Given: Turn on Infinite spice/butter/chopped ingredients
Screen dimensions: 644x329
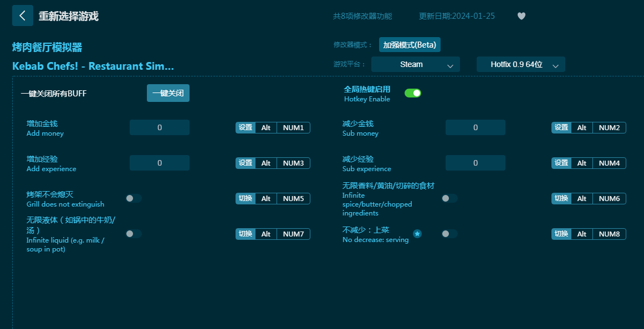Looking at the screenshot, I should tap(449, 198).
